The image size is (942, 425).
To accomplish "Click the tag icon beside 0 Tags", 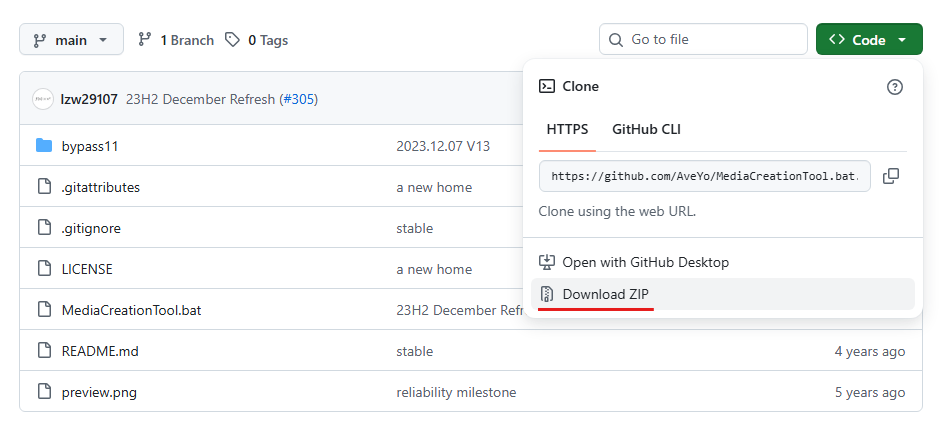I will 232,40.
